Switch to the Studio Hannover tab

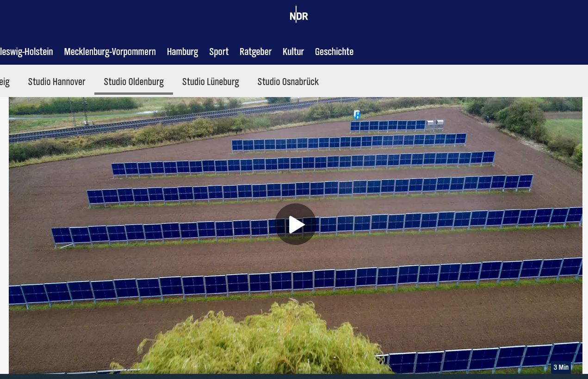click(56, 82)
